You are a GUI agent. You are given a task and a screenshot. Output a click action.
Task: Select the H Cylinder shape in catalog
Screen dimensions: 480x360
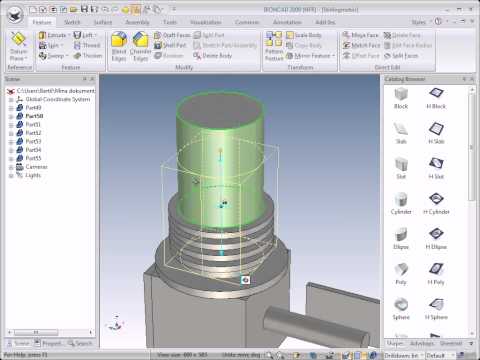tap(436, 204)
